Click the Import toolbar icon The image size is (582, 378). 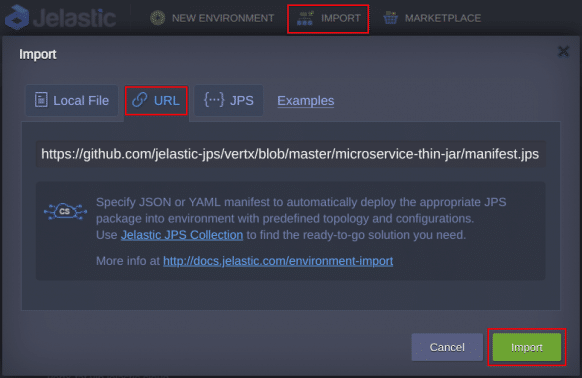(305, 18)
